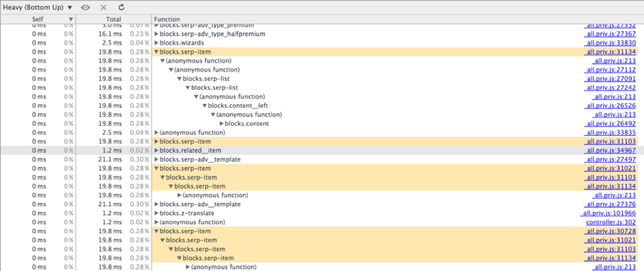Click 2.5 ms total in blocks.wizards row
Image resolution: width=644 pixels, height=271 pixels.
coord(112,43)
